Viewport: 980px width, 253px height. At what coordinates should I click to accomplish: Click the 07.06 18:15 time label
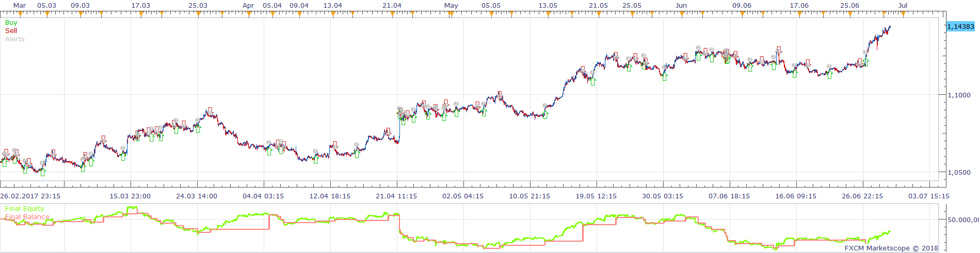729,196
